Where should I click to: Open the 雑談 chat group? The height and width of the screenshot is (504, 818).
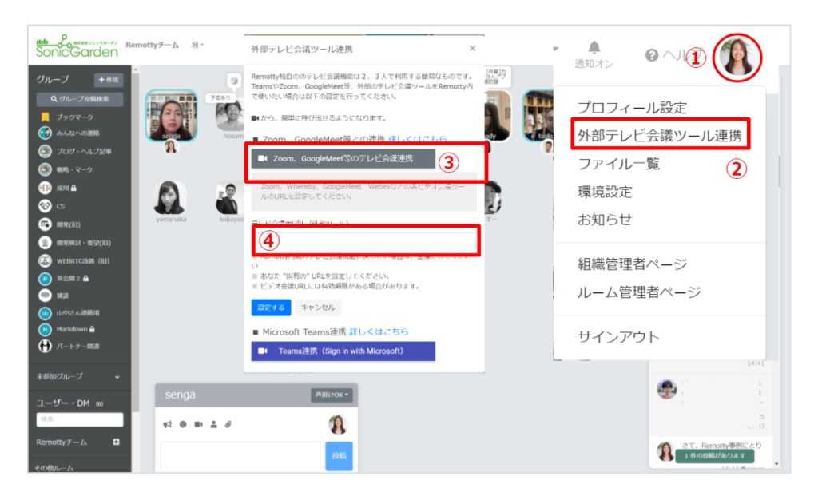point(54,296)
